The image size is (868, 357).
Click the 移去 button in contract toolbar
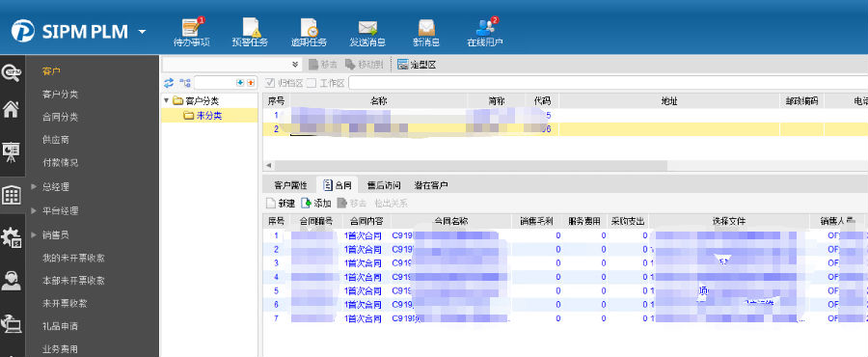coord(352,204)
